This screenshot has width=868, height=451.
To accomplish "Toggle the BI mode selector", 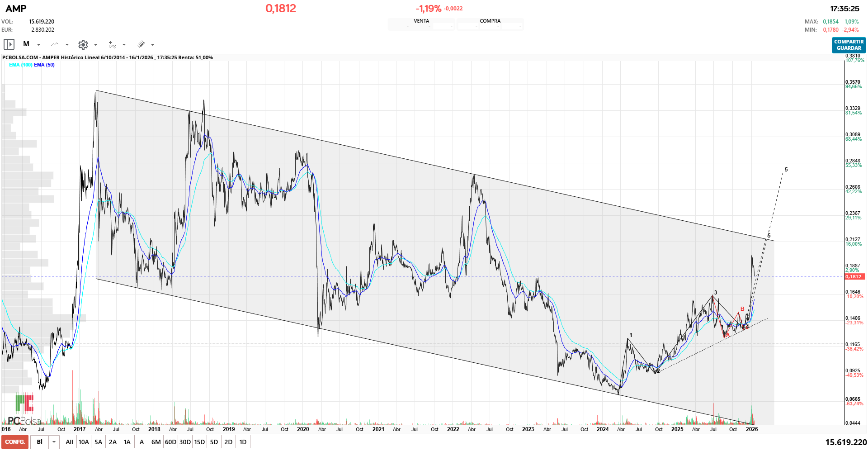I will [x=39, y=442].
